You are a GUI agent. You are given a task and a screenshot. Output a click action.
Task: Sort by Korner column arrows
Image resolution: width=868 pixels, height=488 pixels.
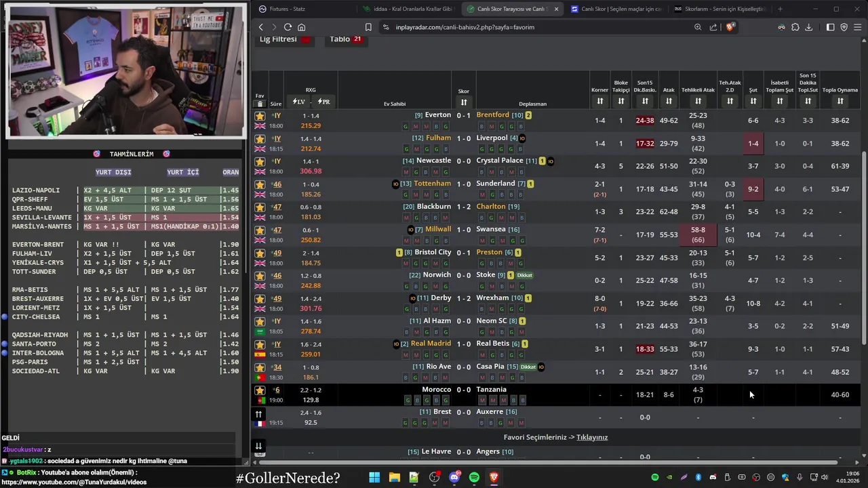click(599, 102)
